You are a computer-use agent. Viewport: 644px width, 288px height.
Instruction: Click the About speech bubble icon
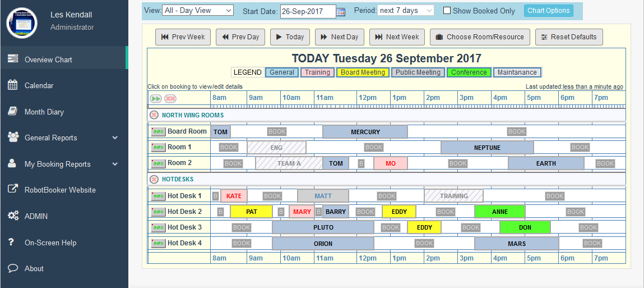[x=13, y=268]
